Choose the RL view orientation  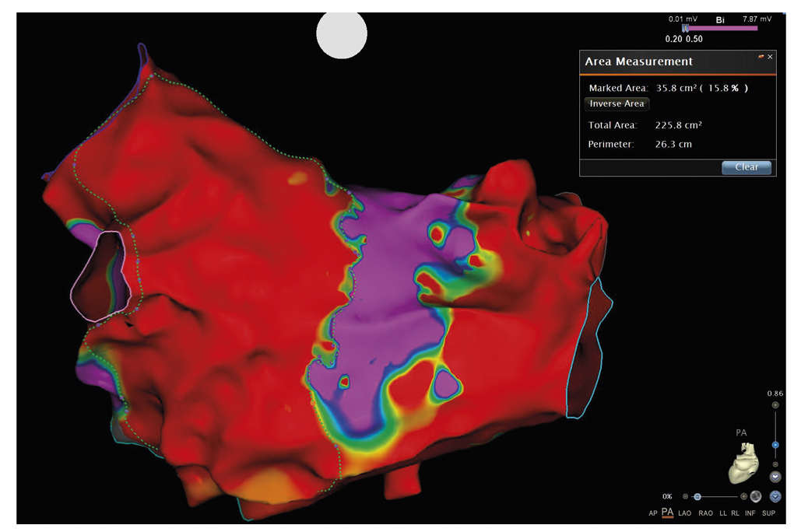[x=736, y=513]
